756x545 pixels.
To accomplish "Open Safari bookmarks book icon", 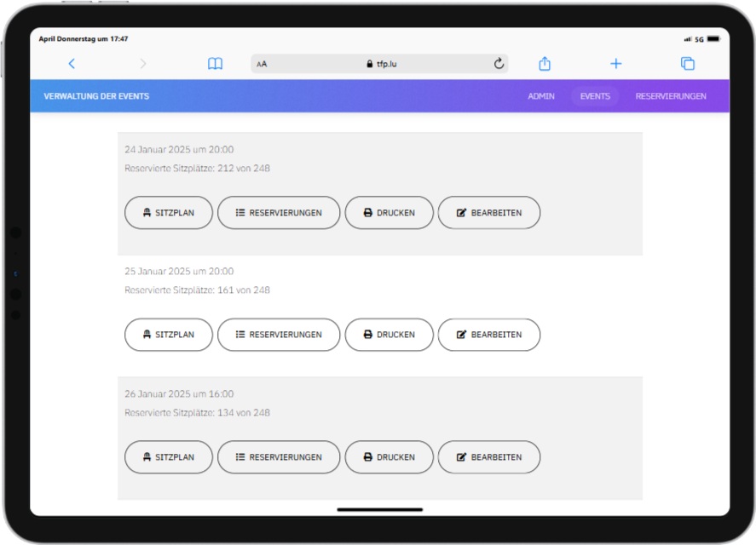I will (216, 64).
